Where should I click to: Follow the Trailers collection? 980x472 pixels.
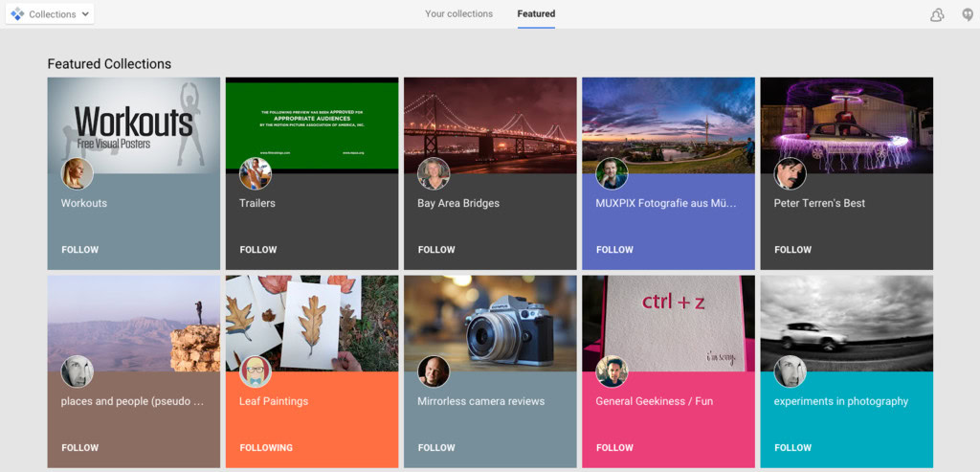coord(258,250)
